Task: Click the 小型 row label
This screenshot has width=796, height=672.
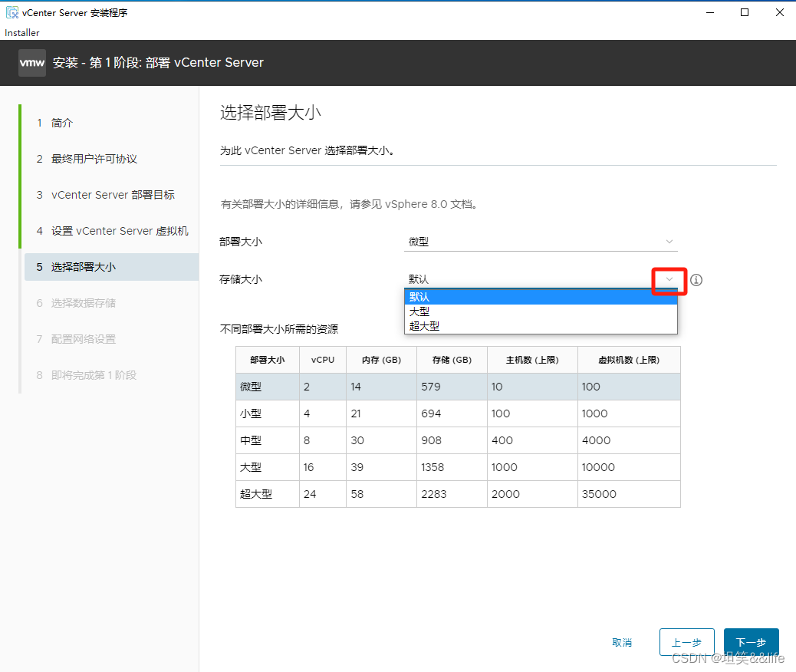Action: point(251,413)
